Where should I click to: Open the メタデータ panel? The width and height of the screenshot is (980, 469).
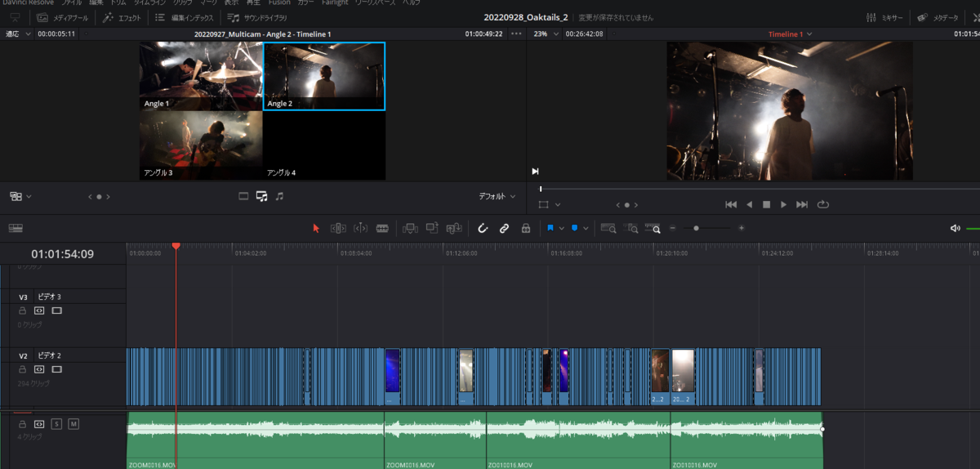(x=938, y=17)
